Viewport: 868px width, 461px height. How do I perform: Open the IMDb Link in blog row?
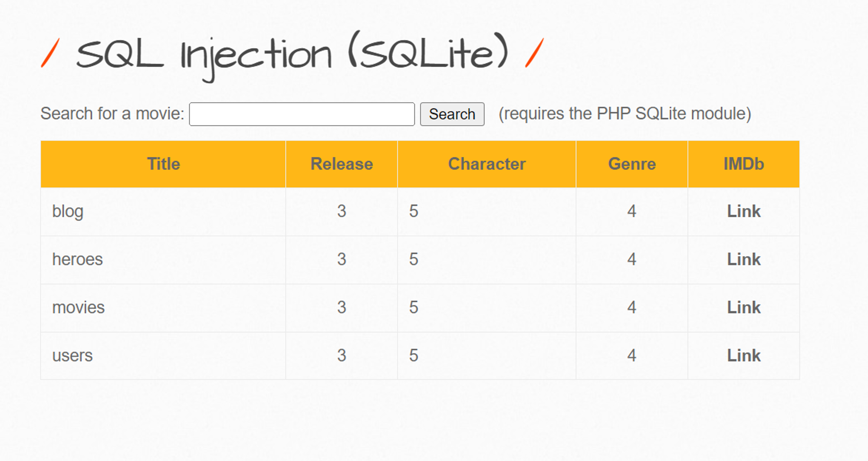[x=744, y=211]
